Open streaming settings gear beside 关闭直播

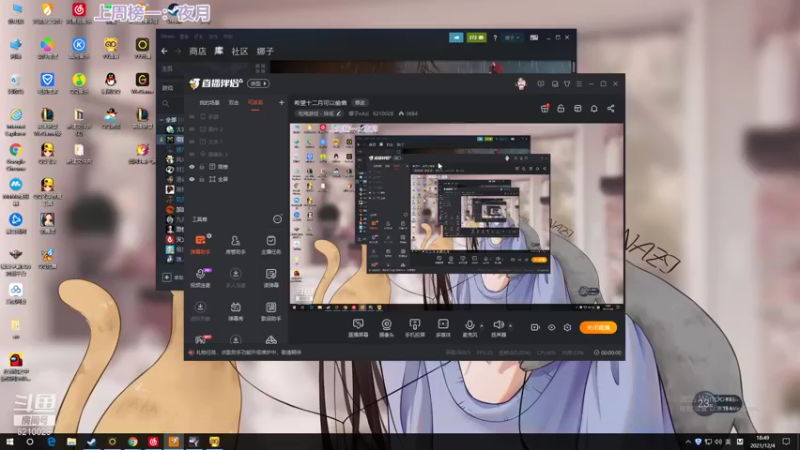[567, 327]
